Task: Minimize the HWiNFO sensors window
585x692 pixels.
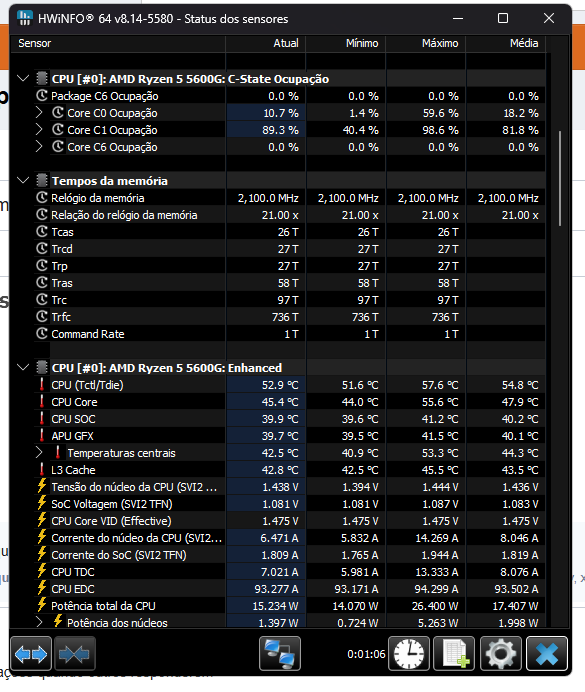Action: [x=458, y=19]
